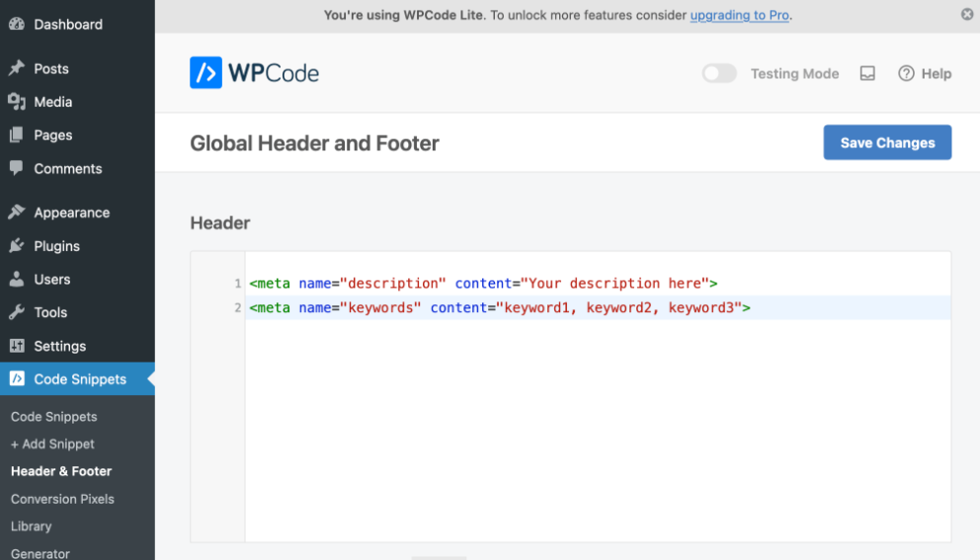
Task: Click line number 1 in gutter
Action: [x=237, y=283]
